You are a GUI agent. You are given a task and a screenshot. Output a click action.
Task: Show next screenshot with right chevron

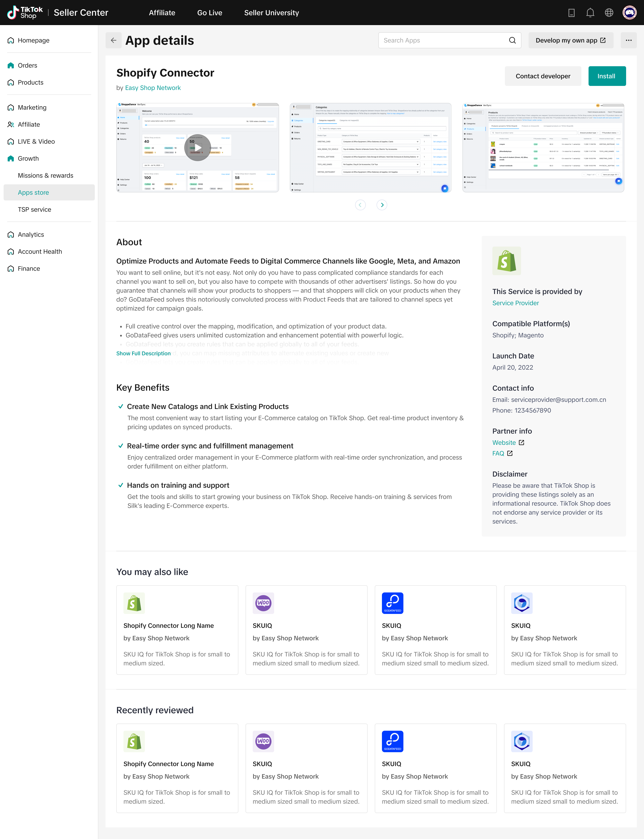click(382, 205)
